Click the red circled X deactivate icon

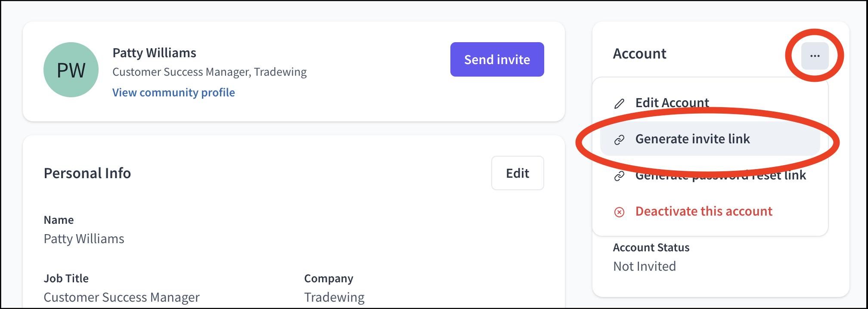(x=619, y=212)
